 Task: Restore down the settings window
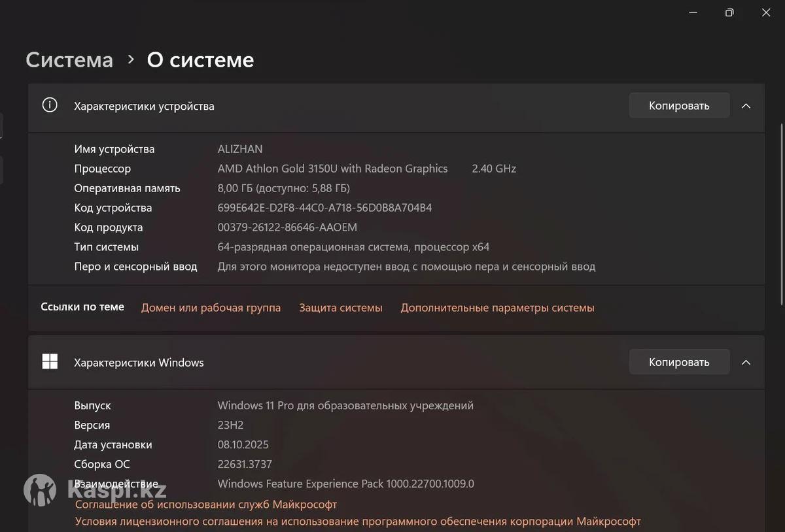[x=729, y=12]
